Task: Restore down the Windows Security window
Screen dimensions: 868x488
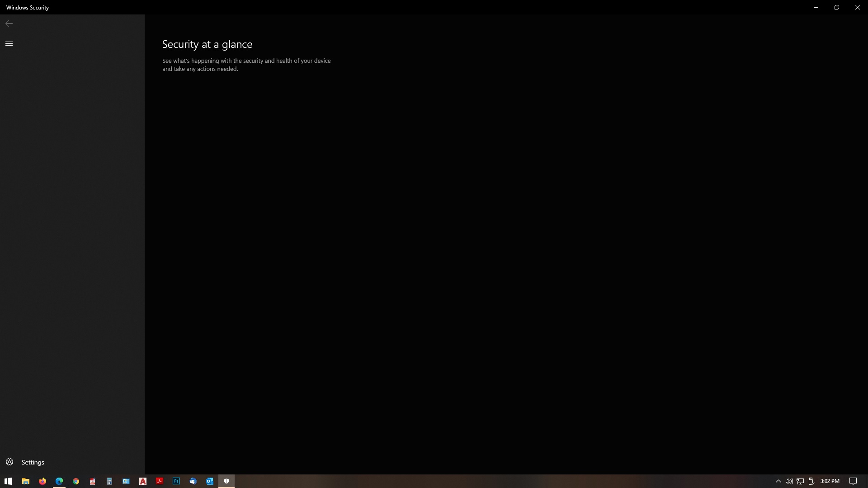Action: pyautogui.click(x=837, y=7)
